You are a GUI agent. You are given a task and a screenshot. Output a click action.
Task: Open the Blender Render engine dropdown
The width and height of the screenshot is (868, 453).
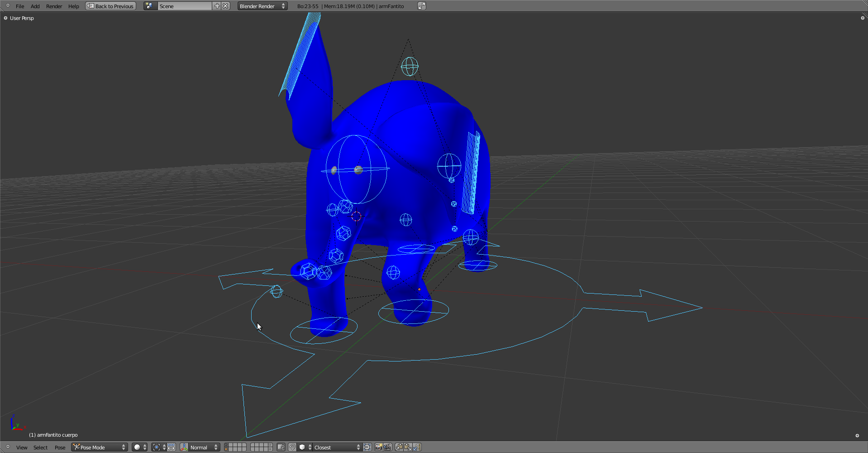click(262, 6)
